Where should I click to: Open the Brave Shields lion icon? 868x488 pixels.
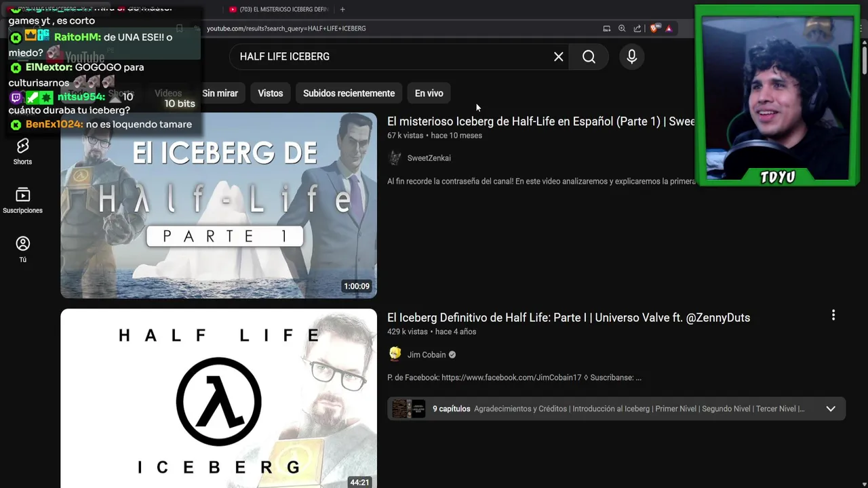[654, 28]
